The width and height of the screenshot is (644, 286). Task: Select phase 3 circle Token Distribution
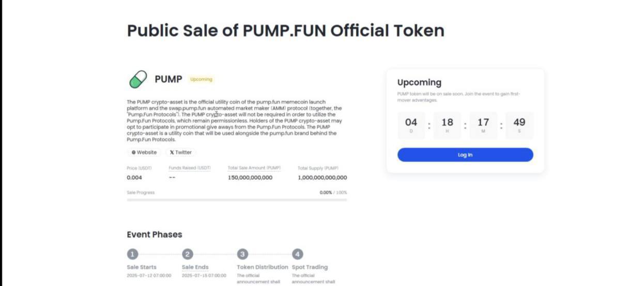(242, 254)
